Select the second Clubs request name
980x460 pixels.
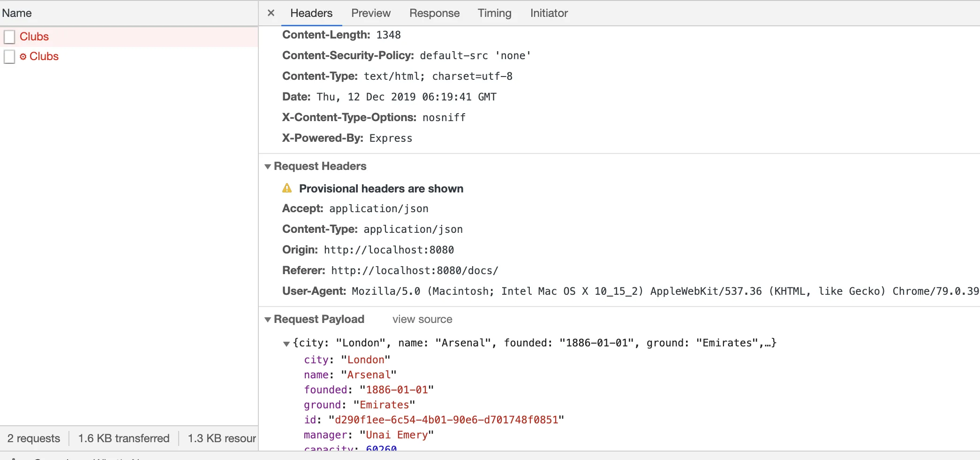[44, 56]
